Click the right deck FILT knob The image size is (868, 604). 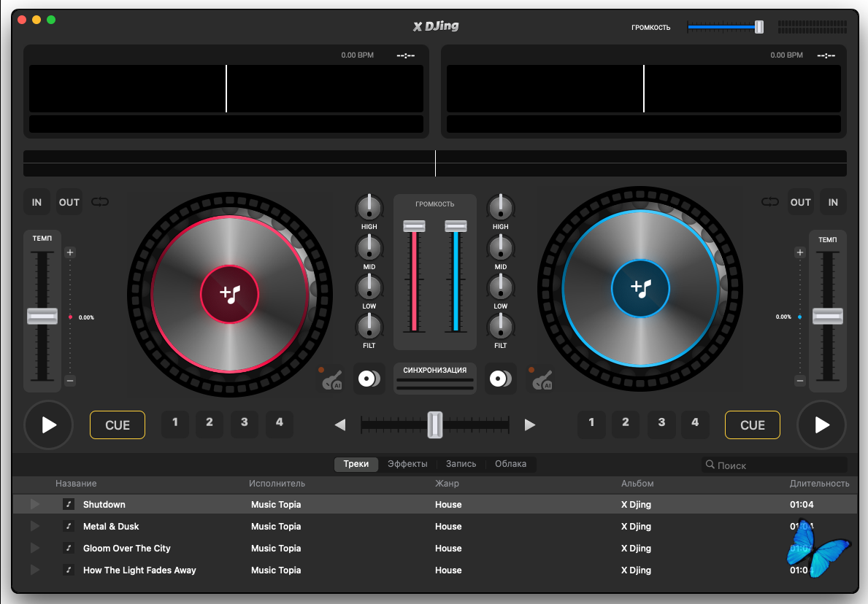pyautogui.click(x=500, y=326)
